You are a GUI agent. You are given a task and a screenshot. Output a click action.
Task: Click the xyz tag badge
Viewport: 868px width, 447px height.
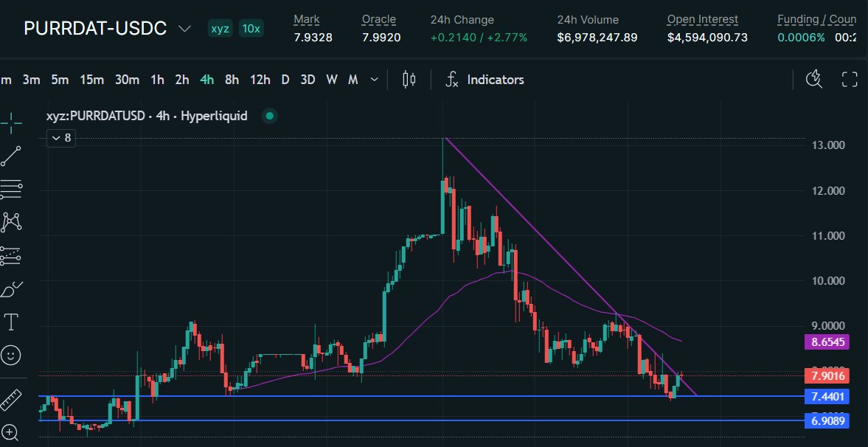click(x=221, y=28)
